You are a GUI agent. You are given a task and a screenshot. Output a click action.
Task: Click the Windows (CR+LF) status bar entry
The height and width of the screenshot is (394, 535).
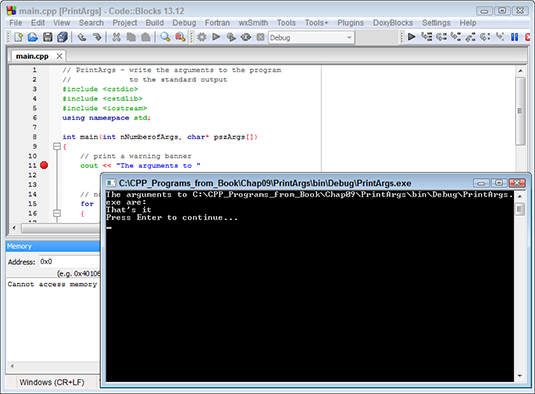[x=52, y=382]
